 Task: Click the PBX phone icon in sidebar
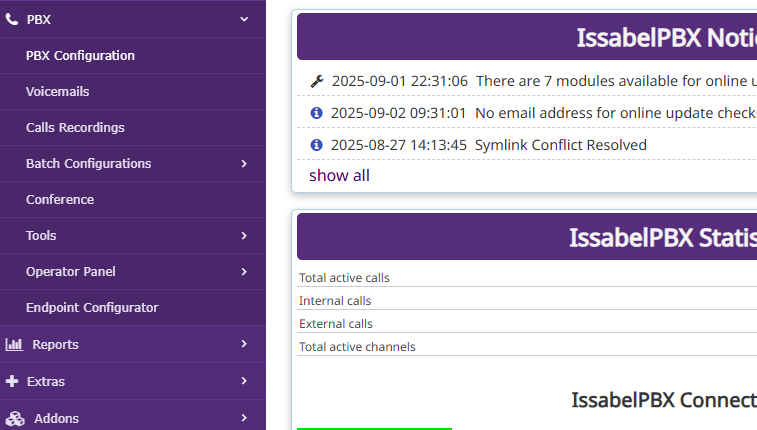tap(12, 18)
